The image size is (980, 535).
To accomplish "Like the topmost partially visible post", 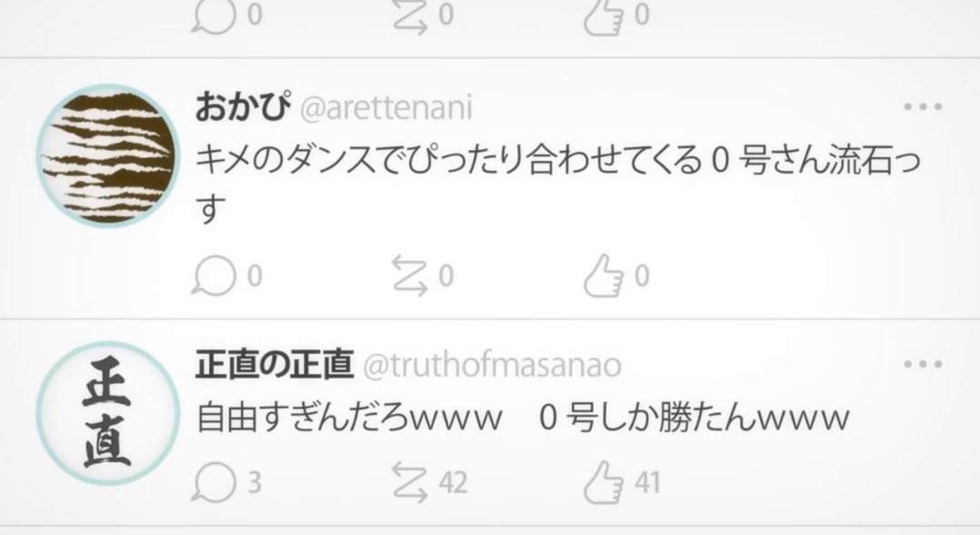I will [x=604, y=16].
